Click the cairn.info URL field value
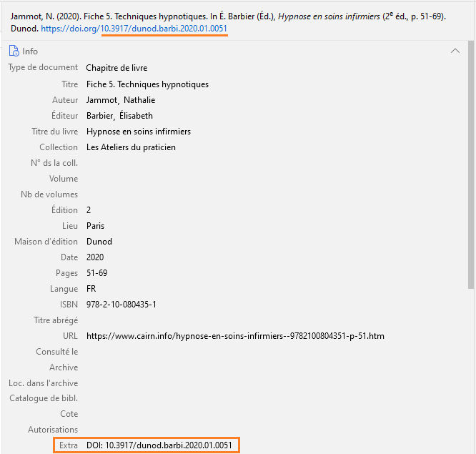Image resolution: width=476 pixels, height=454 pixels. 235,336
